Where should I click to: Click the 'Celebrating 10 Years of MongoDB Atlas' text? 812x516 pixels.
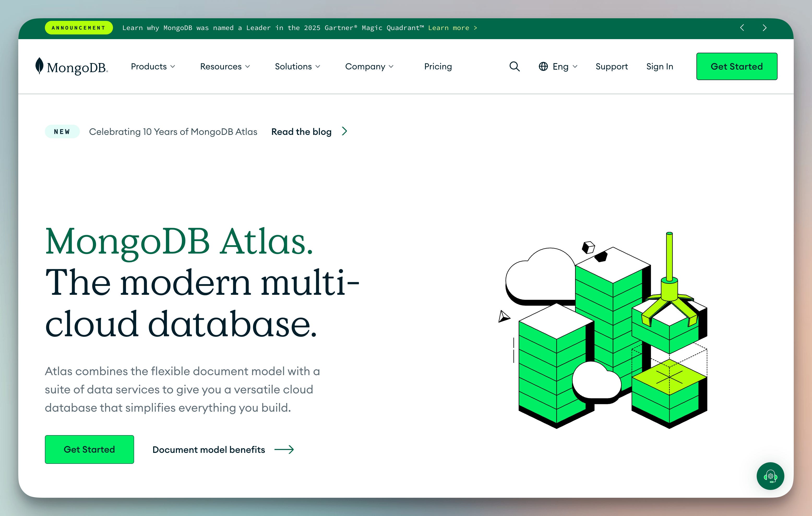tap(173, 131)
